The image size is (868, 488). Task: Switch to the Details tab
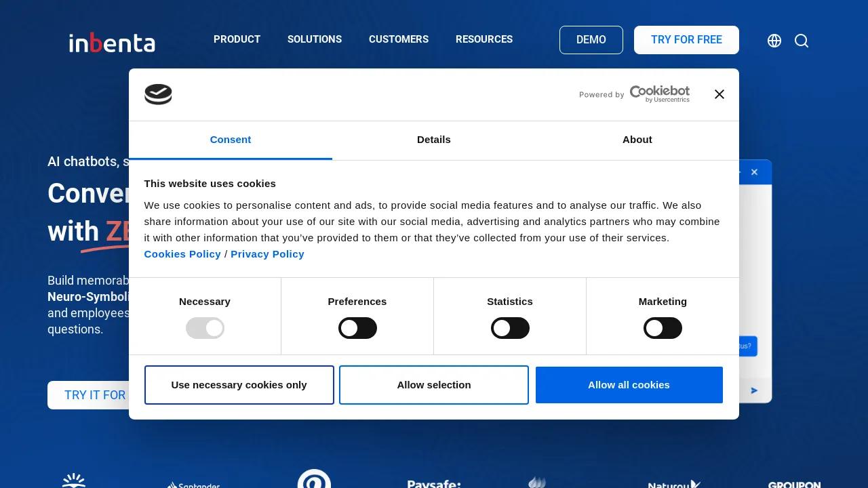coord(434,140)
